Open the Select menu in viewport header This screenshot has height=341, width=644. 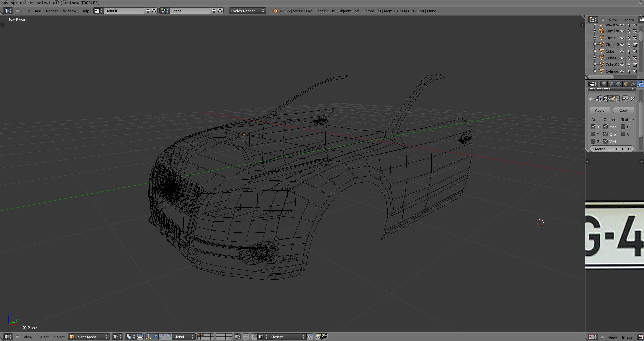point(43,337)
